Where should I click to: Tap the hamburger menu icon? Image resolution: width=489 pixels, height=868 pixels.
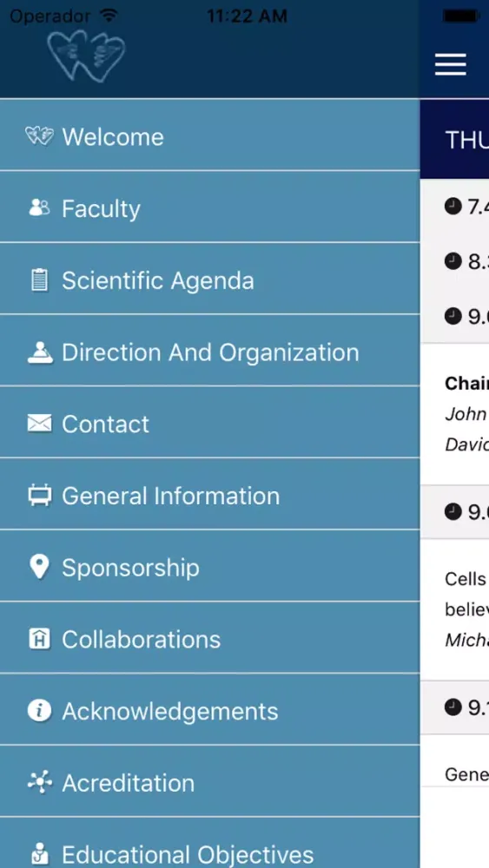coord(450,64)
